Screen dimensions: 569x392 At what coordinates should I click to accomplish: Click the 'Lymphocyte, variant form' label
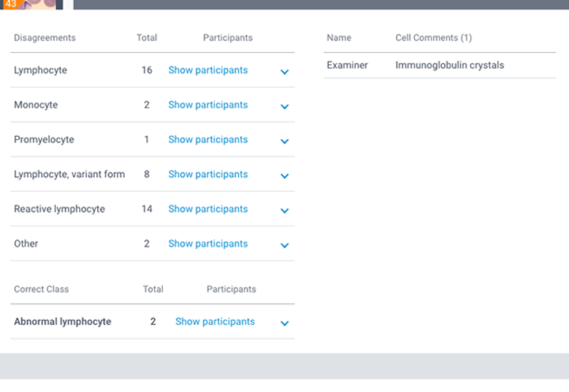pyautogui.click(x=70, y=174)
